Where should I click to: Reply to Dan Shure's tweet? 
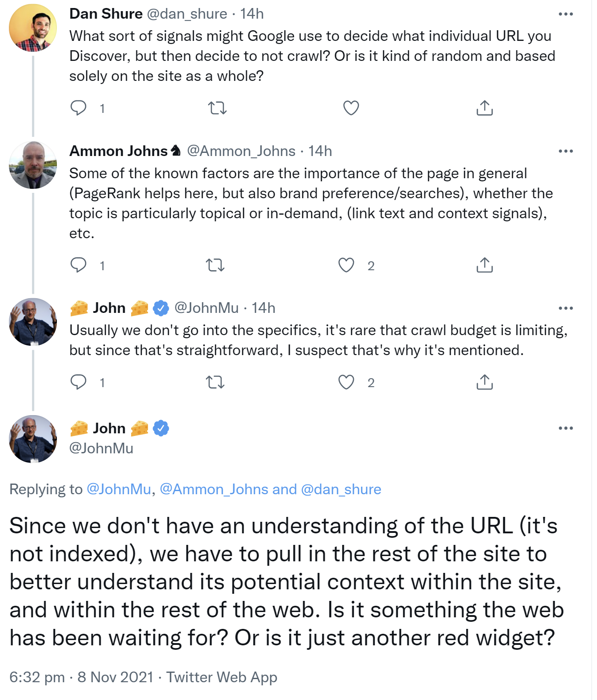[79, 108]
